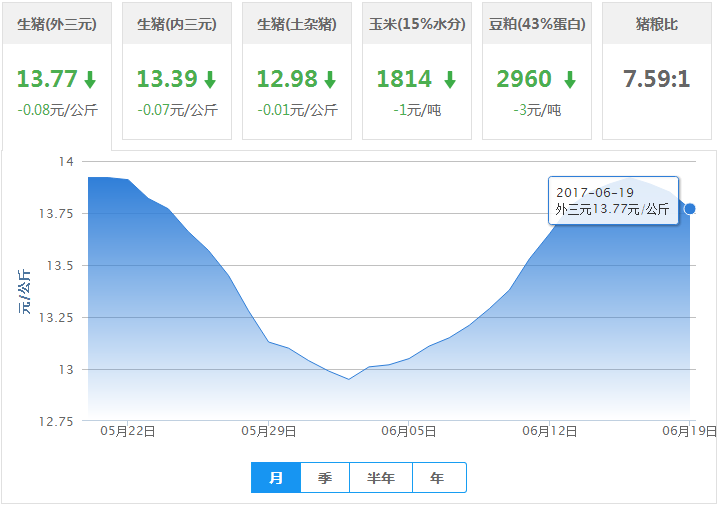Image resolution: width=721 pixels, height=509 pixels.
Task: Click the blue data point on the chart line
Action: [690, 209]
